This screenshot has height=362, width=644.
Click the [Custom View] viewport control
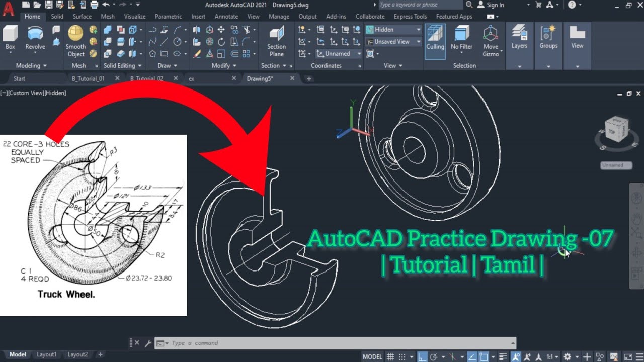[26, 93]
